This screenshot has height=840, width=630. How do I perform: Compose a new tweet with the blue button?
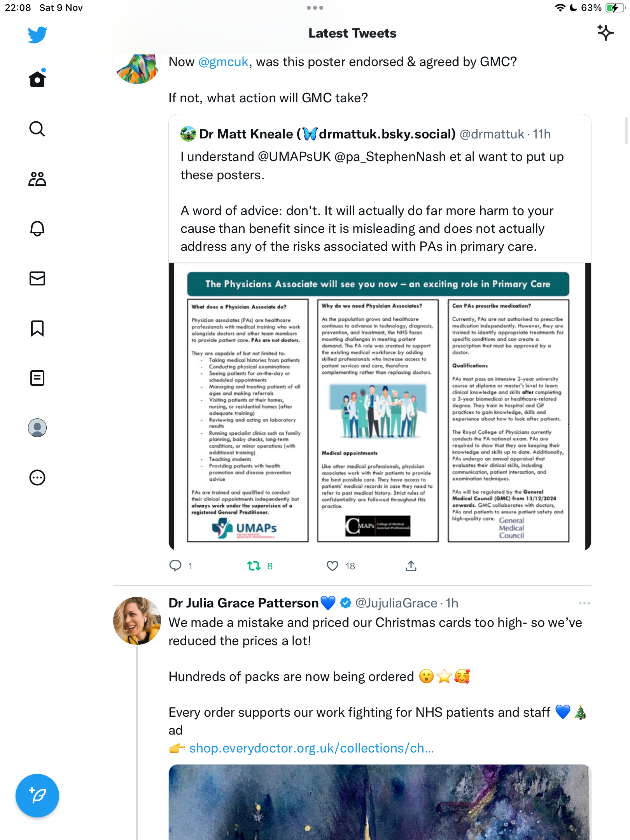(37, 796)
